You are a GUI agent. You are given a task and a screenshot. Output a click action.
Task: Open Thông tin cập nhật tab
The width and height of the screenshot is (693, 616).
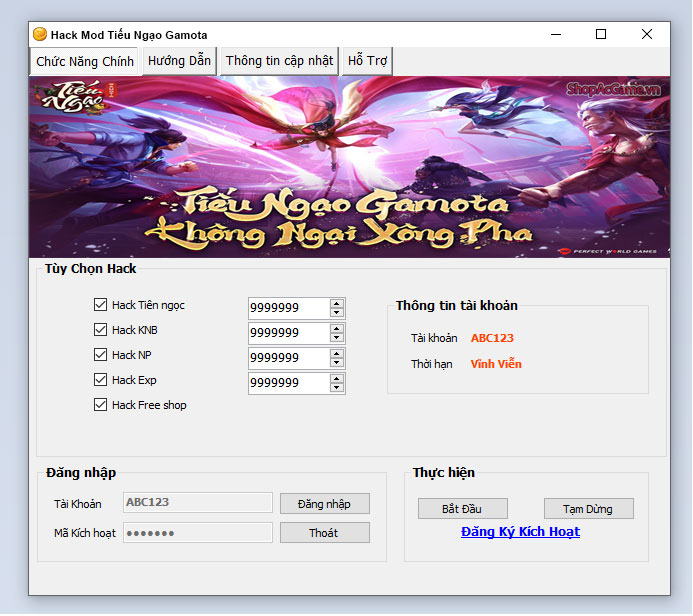tap(279, 61)
